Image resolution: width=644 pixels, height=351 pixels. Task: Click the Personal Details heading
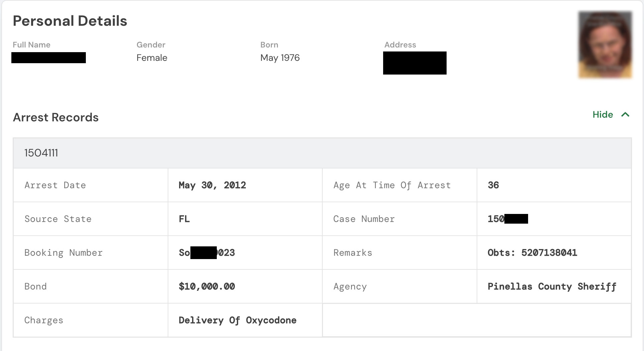pos(70,21)
